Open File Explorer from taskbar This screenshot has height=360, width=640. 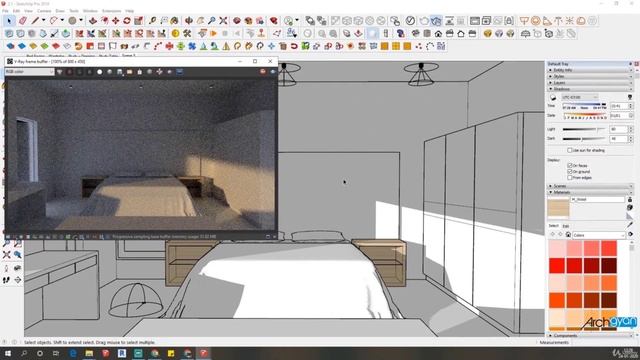click(89, 353)
